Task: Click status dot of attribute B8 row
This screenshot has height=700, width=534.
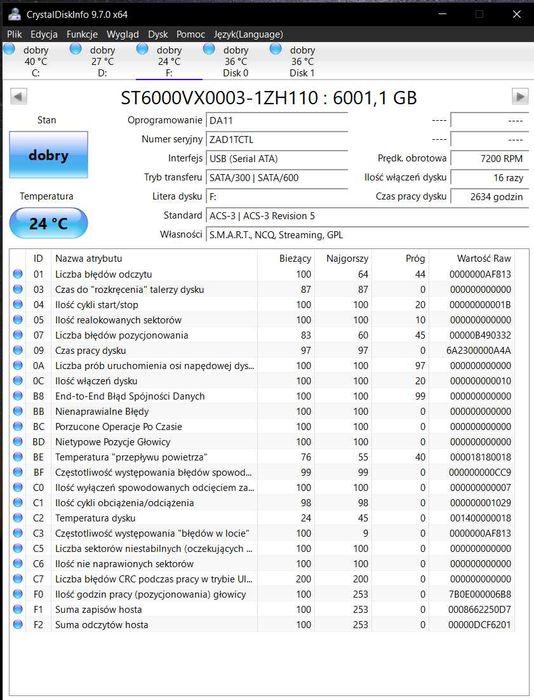Action: click(18, 396)
